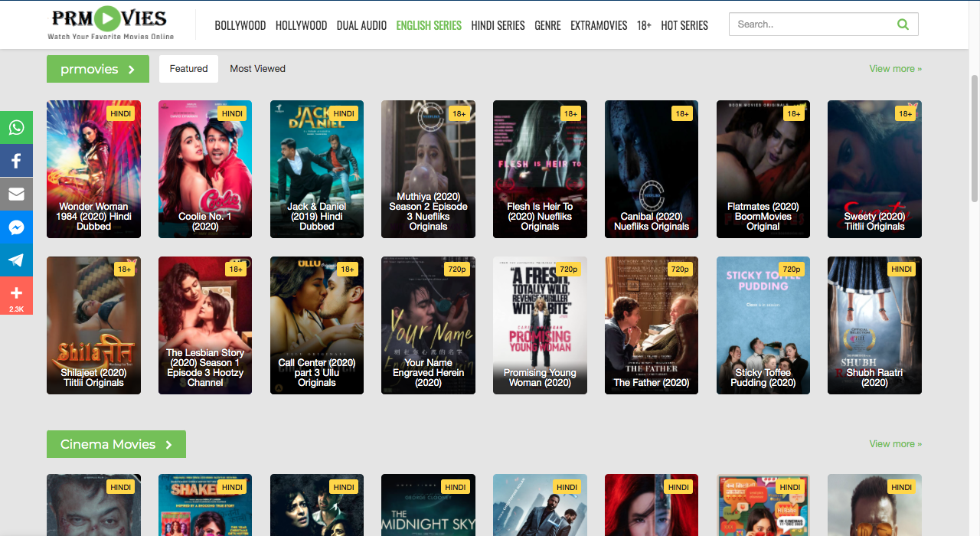Screen dimensions: 980x536
Task: Open Promising Young Woman poster
Action: coord(540,325)
